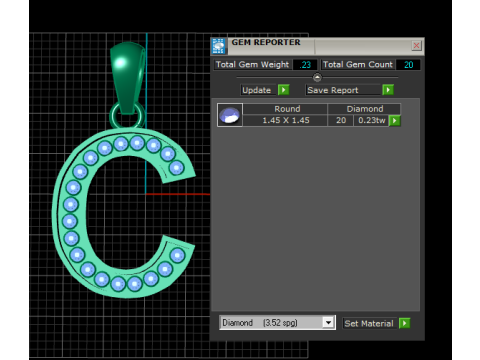
Task: Click the green arrow beside Set Material
Action: coord(405,323)
